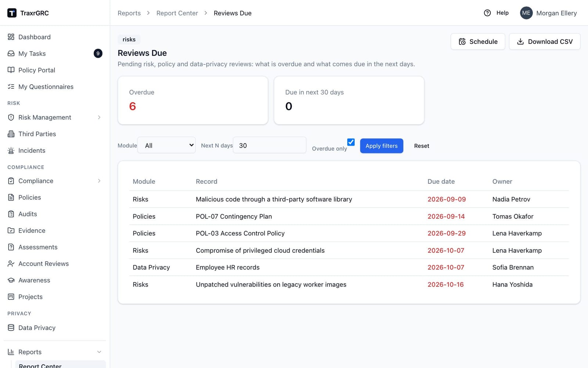Click the Due date column header
588x368 pixels.
click(x=441, y=181)
